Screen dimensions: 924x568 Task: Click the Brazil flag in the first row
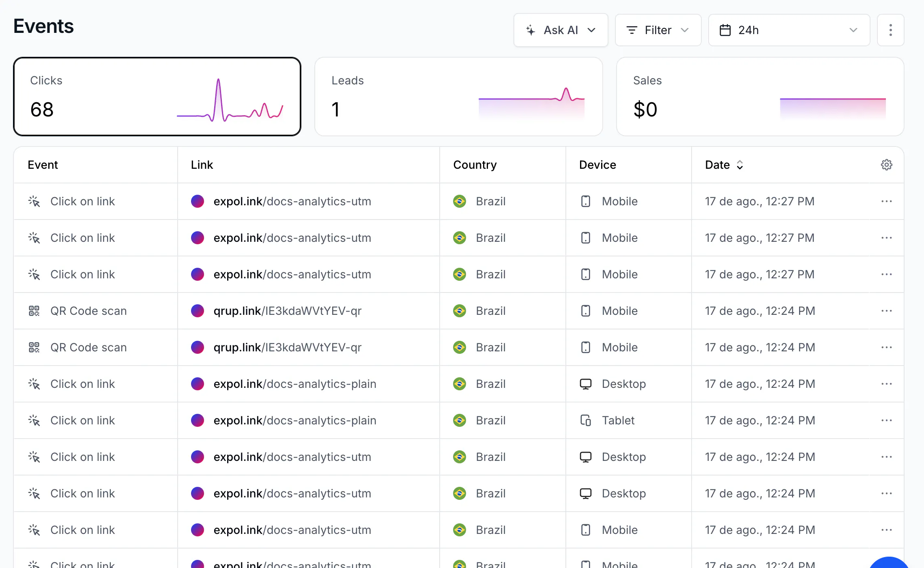pos(459,201)
